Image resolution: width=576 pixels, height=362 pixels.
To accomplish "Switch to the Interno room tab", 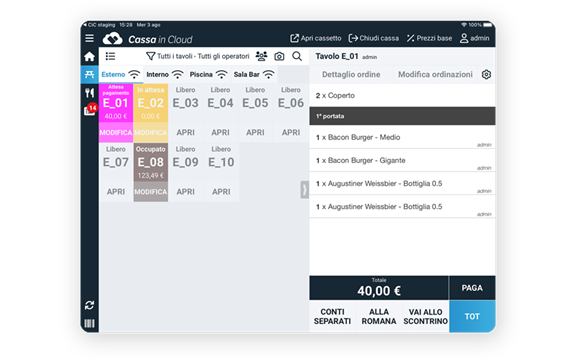I will tap(165, 75).
